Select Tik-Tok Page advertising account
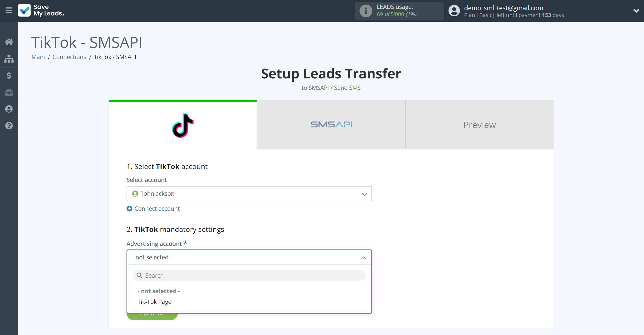The image size is (644, 335). (154, 302)
